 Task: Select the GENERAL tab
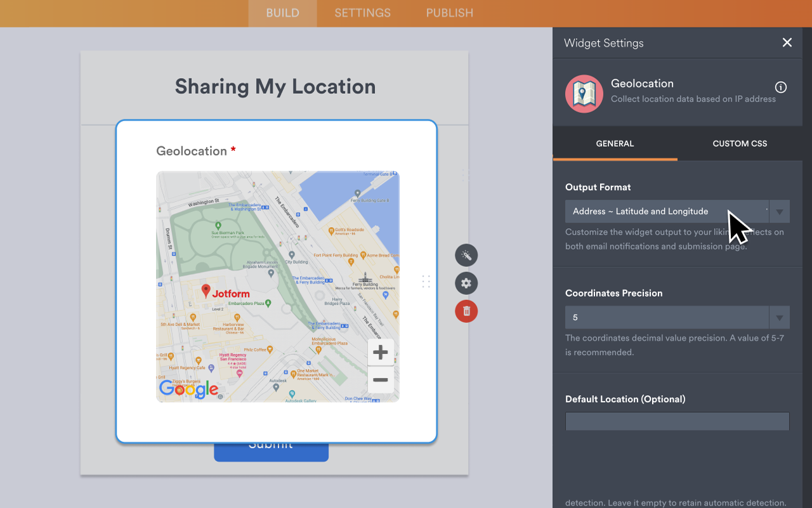click(x=614, y=143)
